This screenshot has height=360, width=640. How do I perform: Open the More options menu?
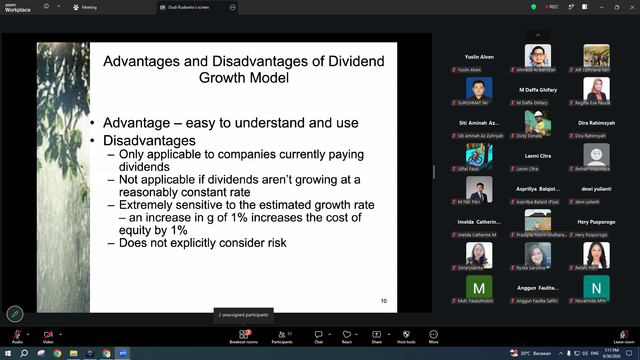pos(433,337)
